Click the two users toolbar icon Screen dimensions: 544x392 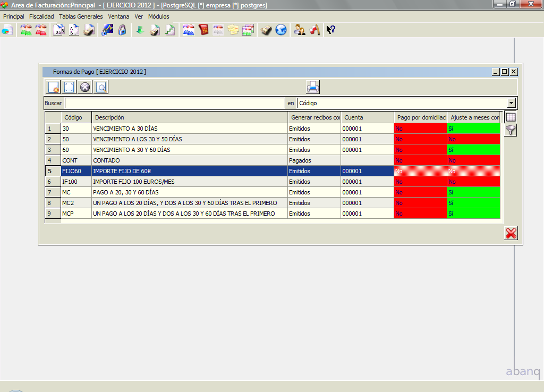coord(300,30)
